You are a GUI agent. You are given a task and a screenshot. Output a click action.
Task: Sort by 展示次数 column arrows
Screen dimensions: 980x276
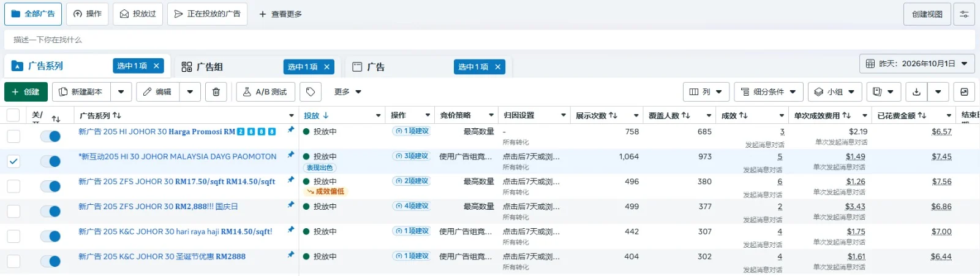click(x=613, y=115)
